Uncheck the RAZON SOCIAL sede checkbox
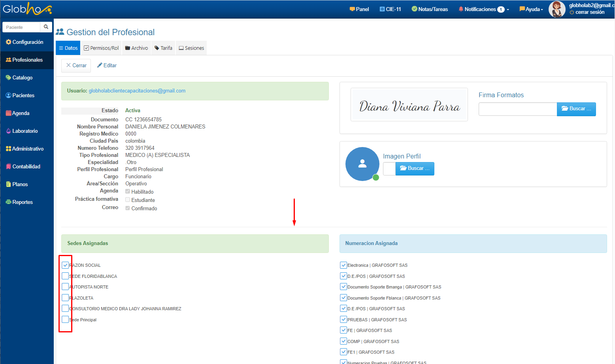 pyautogui.click(x=65, y=265)
